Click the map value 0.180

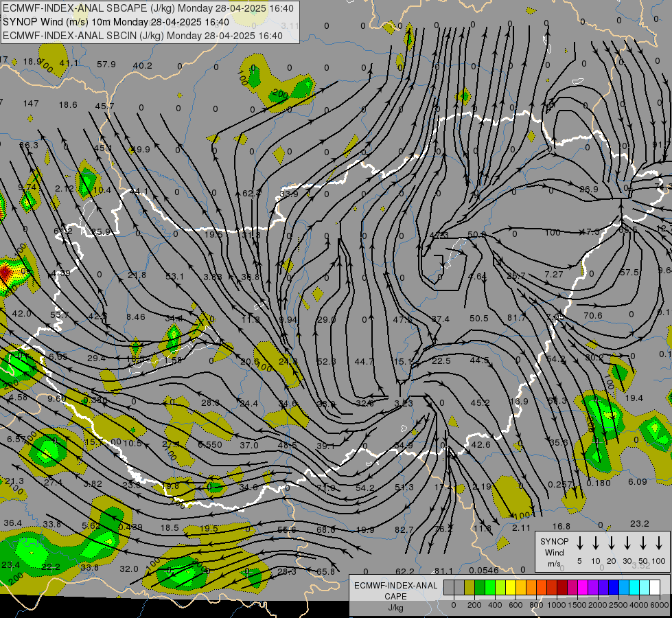599,483
